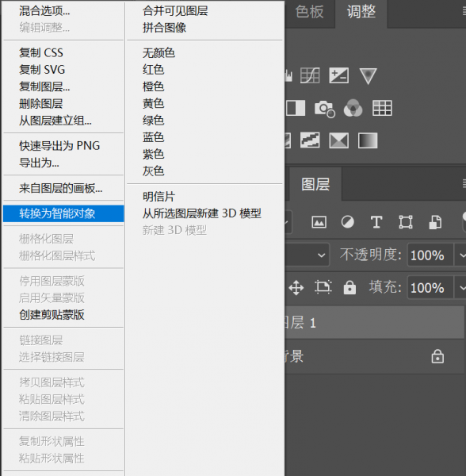Viewport: 466px width, 476px height.
Task: Expand the opacity 不透明度 dropdown arrow
Action: [x=460, y=255]
